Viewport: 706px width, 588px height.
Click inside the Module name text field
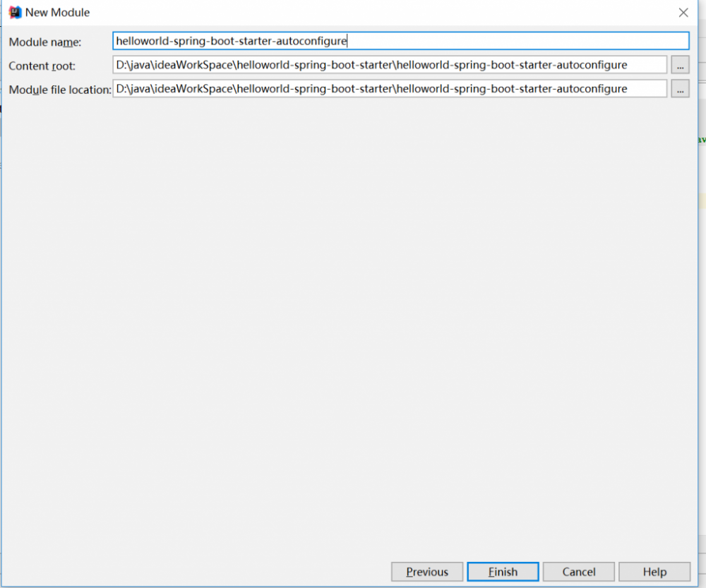pyautogui.click(x=424, y=40)
